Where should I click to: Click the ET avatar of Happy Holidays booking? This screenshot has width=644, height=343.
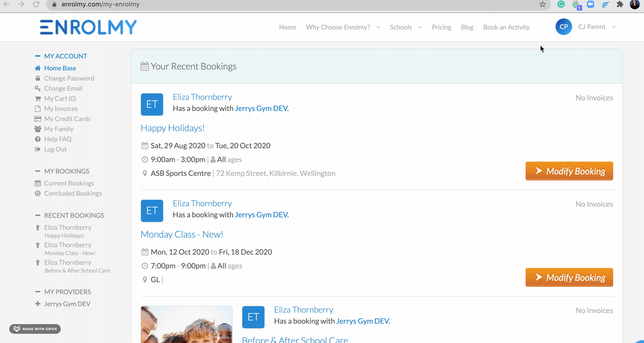[152, 105]
